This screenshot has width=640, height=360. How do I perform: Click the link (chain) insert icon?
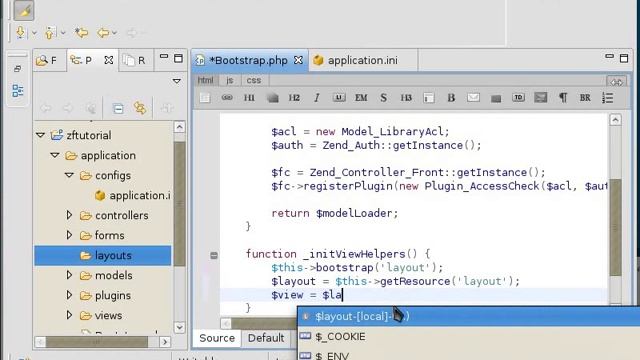[x=227, y=98]
